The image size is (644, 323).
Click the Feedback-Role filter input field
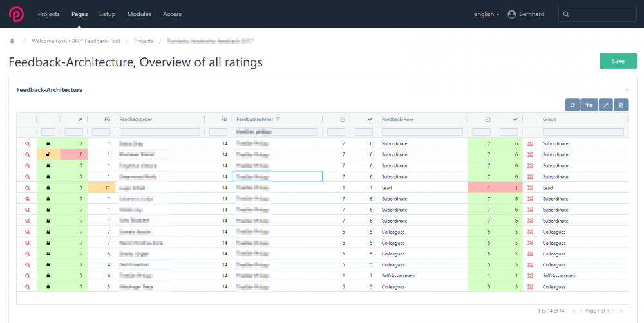(422, 132)
